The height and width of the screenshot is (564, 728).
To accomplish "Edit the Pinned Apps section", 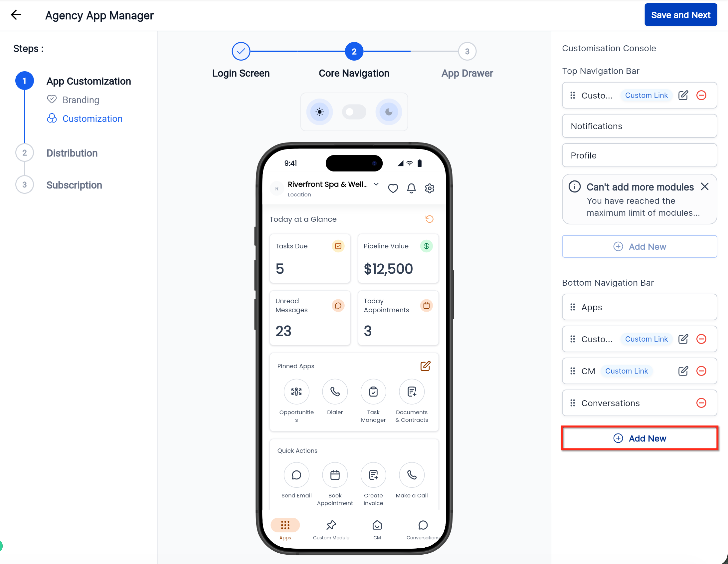I will [x=425, y=366].
